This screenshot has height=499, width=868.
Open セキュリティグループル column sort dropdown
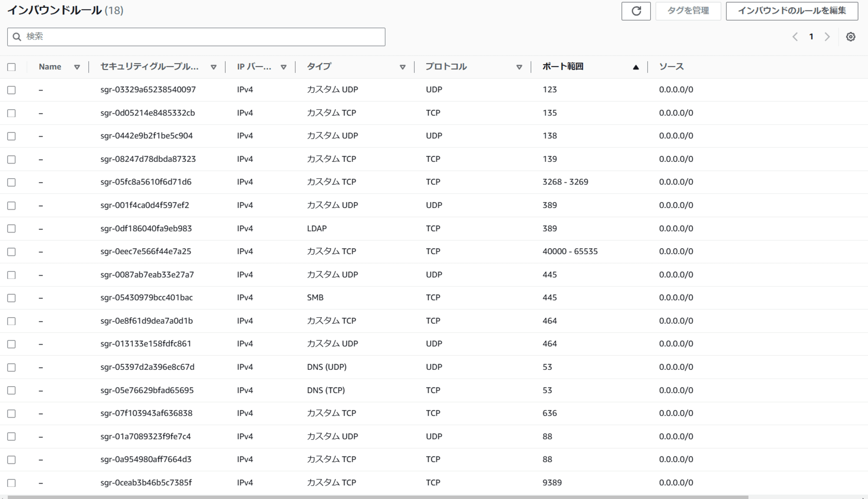214,67
